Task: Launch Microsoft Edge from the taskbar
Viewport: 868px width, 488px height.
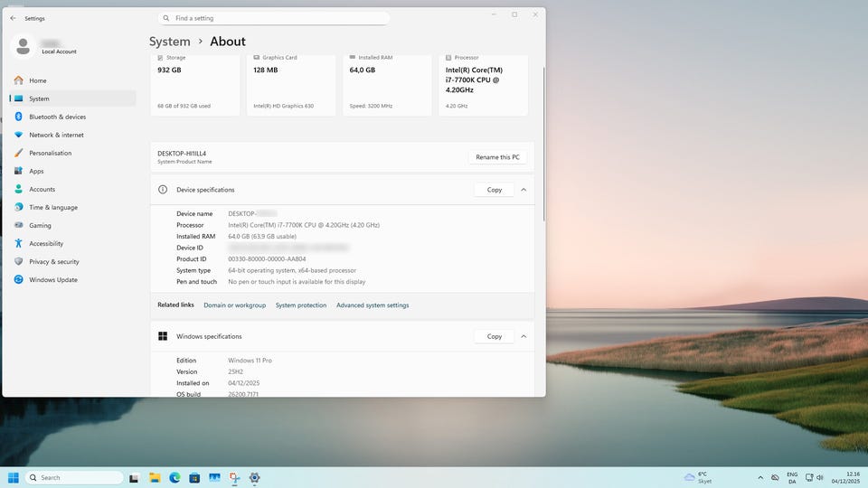Action: pyautogui.click(x=175, y=477)
